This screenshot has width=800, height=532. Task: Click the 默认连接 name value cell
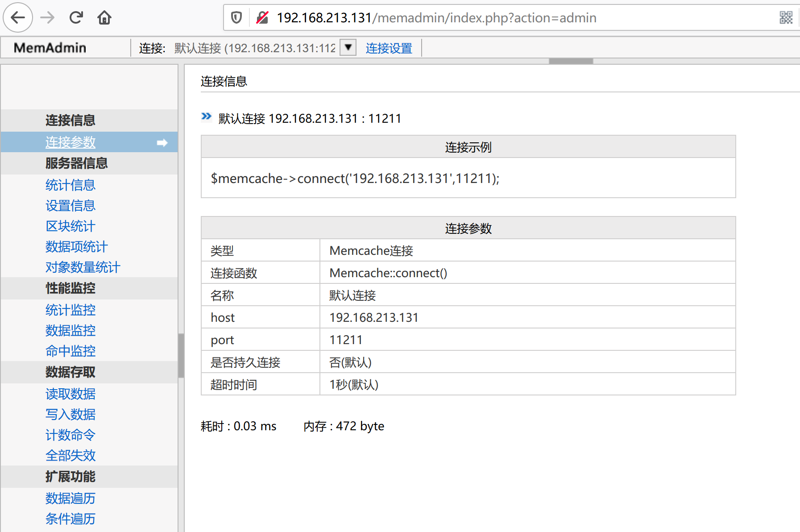coord(528,295)
